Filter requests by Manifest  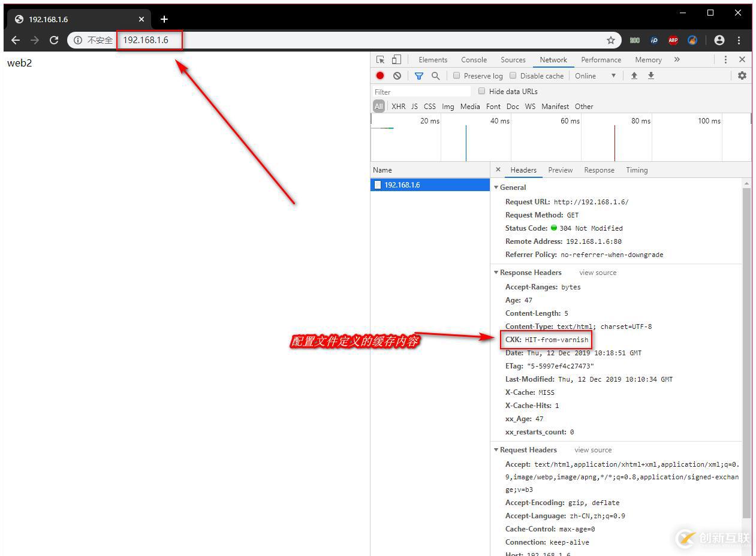pos(555,106)
